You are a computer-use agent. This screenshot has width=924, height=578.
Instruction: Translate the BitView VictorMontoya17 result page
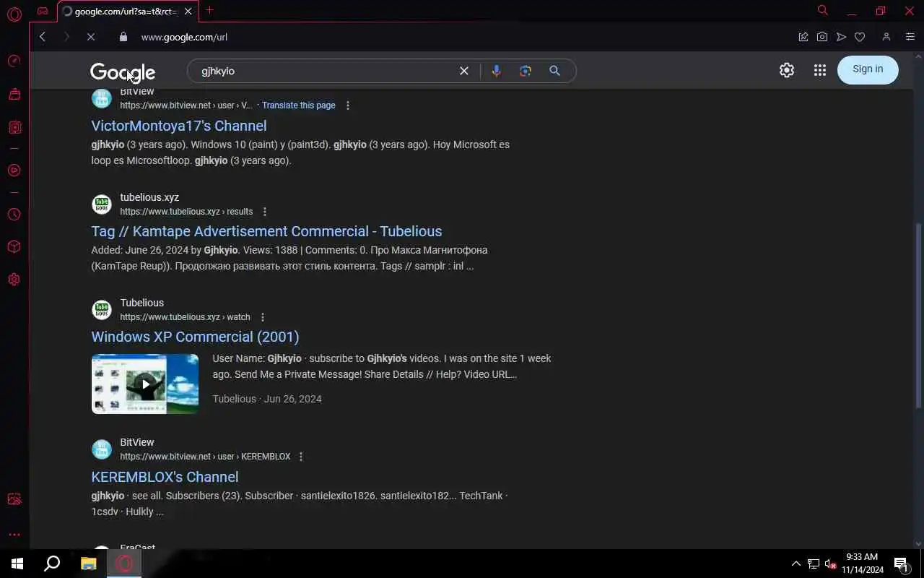pos(298,105)
